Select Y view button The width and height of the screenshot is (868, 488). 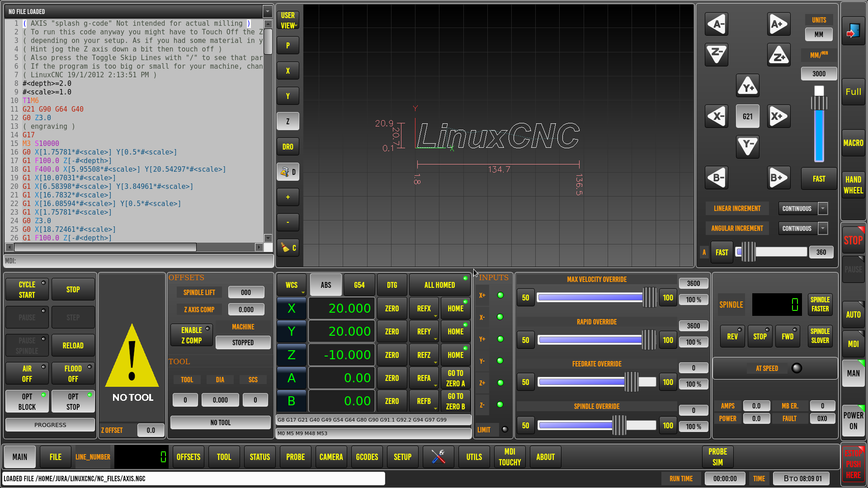[x=288, y=96]
